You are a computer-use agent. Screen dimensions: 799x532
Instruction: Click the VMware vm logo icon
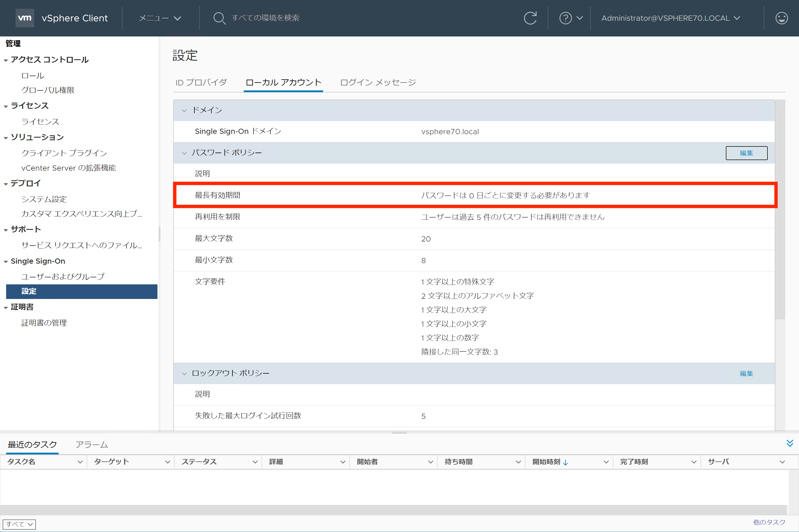pyautogui.click(x=25, y=18)
